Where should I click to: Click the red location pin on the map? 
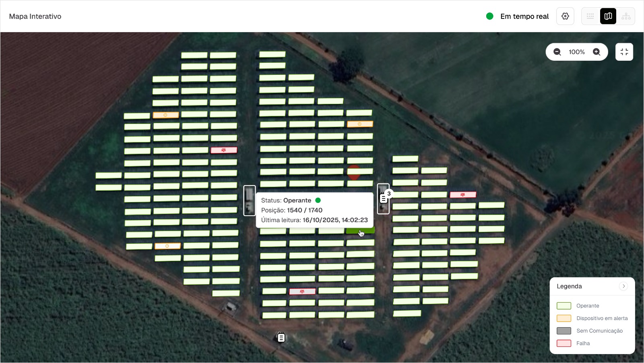354,172
